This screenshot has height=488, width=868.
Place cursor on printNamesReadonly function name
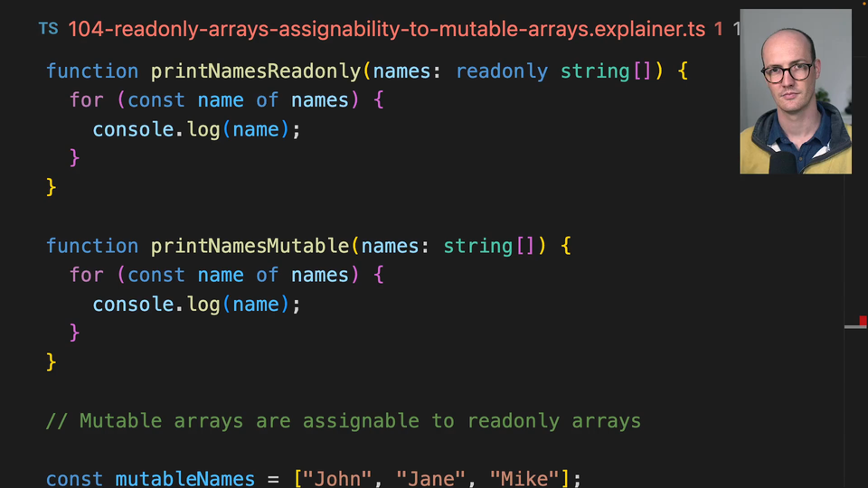(255, 71)
